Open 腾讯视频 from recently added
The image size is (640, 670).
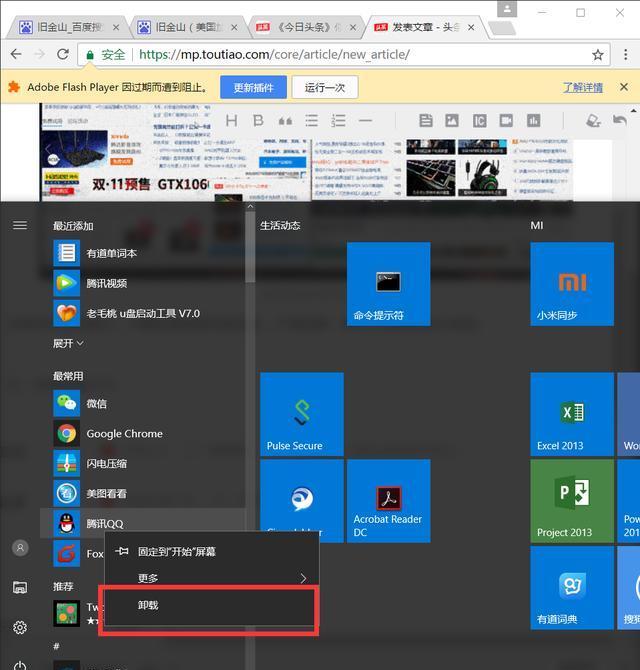(143, 283)
